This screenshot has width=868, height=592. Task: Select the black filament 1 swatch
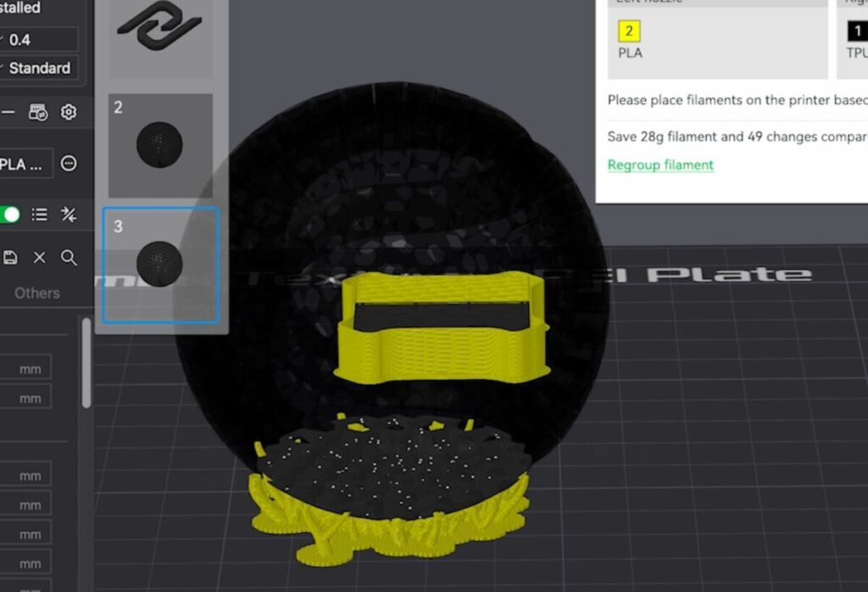click(857, 32)
